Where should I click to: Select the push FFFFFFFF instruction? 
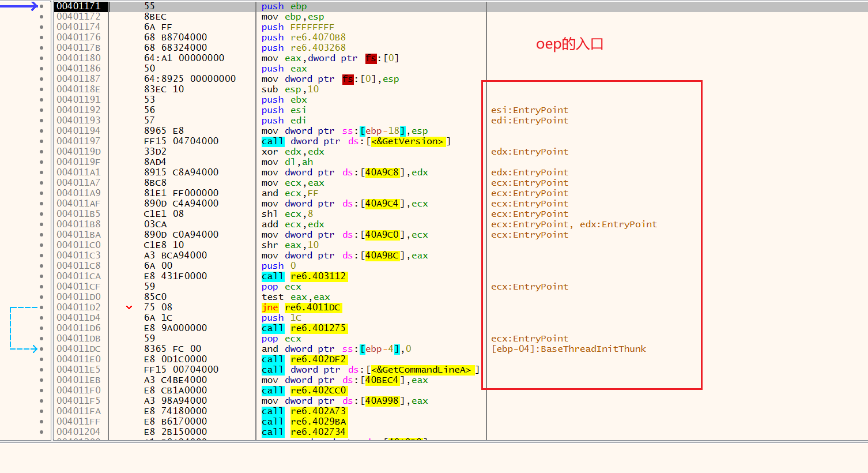coord(297,27)
